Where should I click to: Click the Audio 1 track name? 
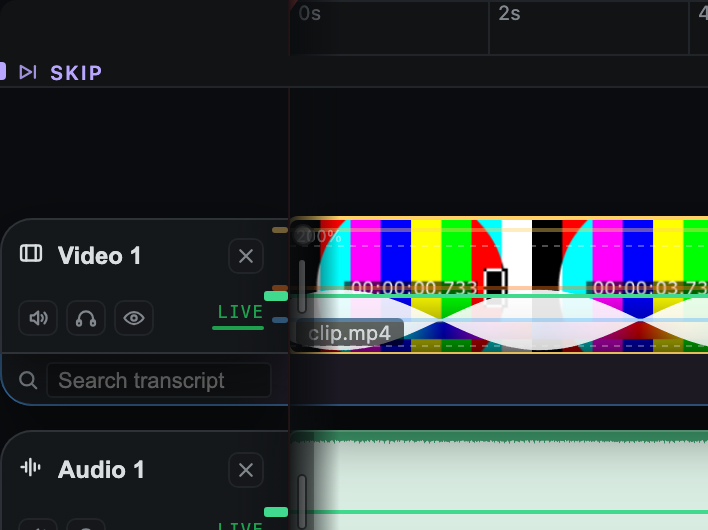click(101, 470)
